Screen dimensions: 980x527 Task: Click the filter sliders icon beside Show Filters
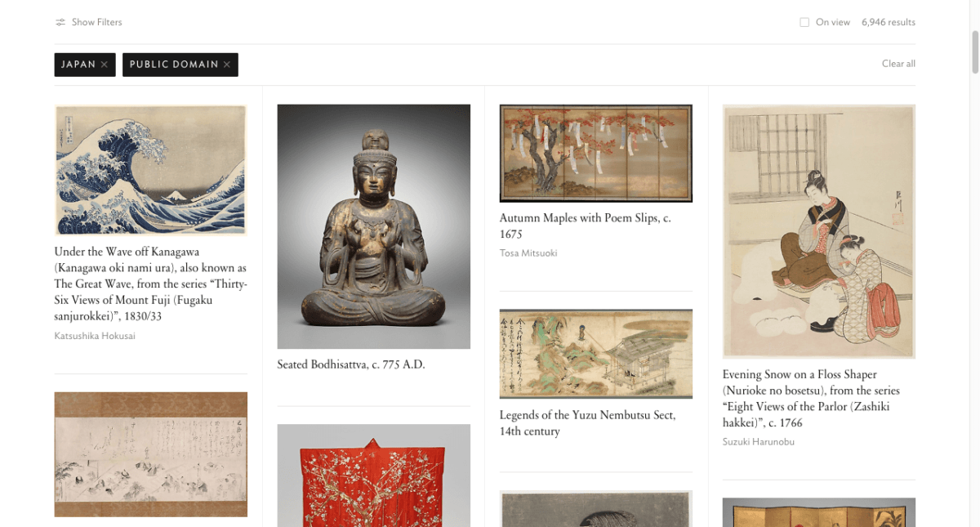60,22
